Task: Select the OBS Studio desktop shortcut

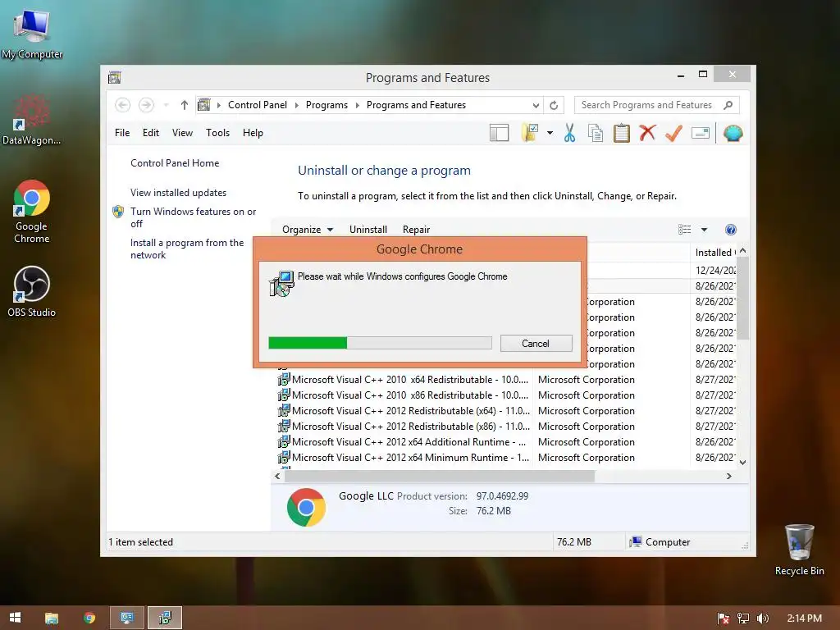Action: click(32, 292)
